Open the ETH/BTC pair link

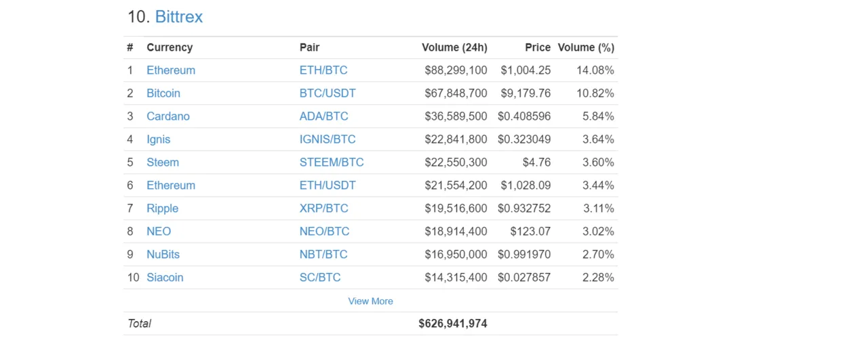[323, 70]
